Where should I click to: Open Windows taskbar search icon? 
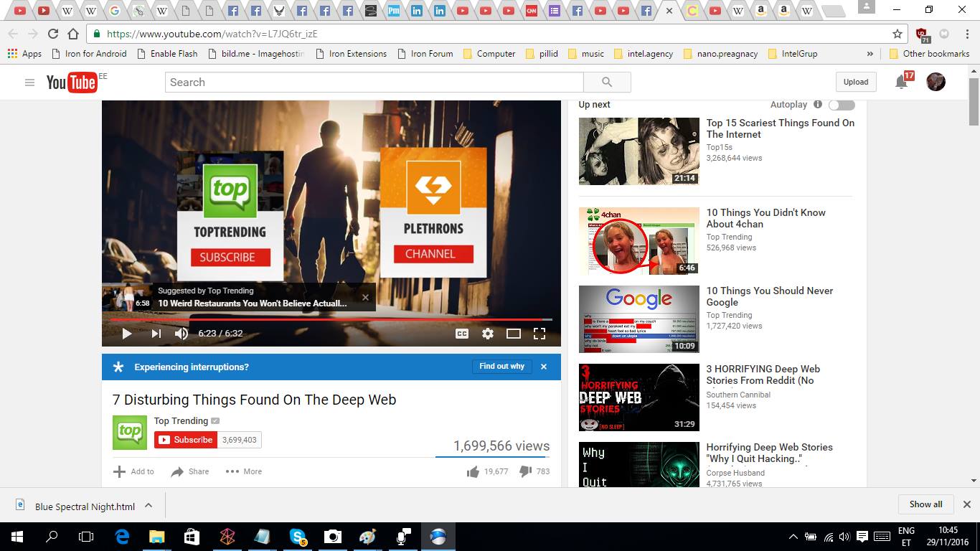coord(52,537)
